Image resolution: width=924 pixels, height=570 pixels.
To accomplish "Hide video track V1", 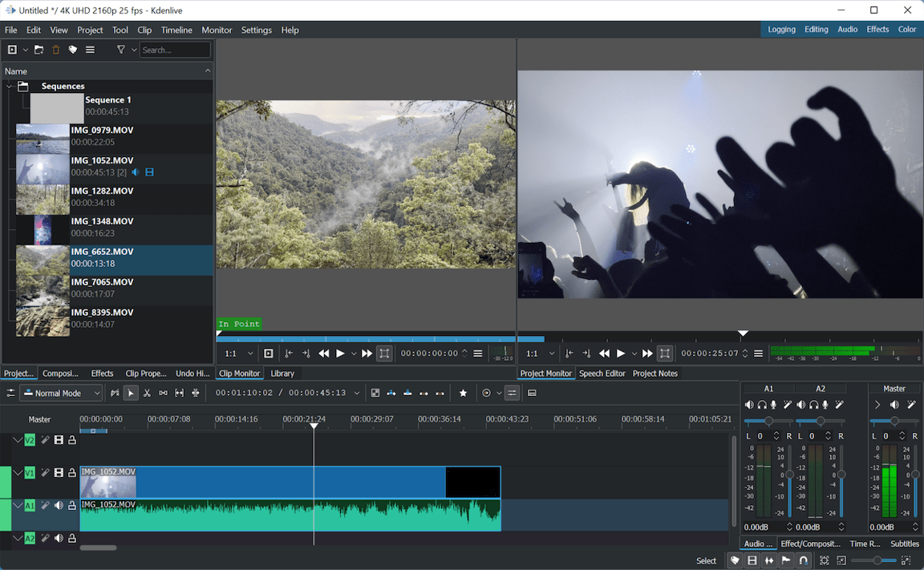I will tap(58, 472).
